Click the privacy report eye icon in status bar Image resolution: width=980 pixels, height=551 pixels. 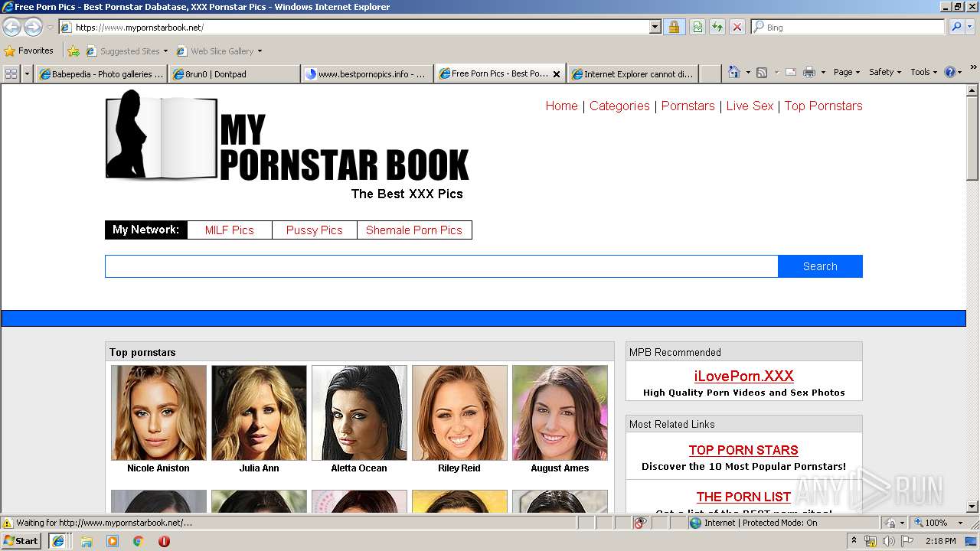pos(641,523)
